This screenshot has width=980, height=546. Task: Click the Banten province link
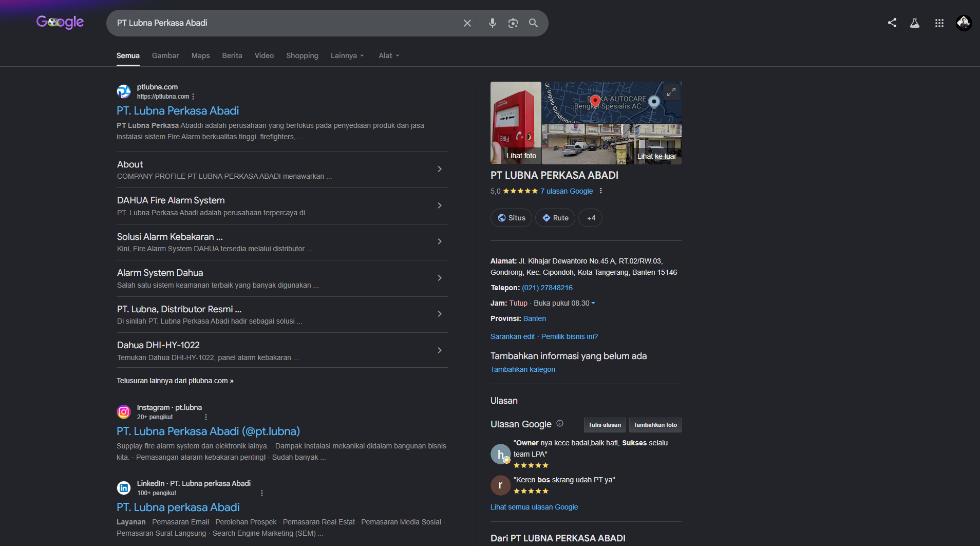tap(535, 318)
